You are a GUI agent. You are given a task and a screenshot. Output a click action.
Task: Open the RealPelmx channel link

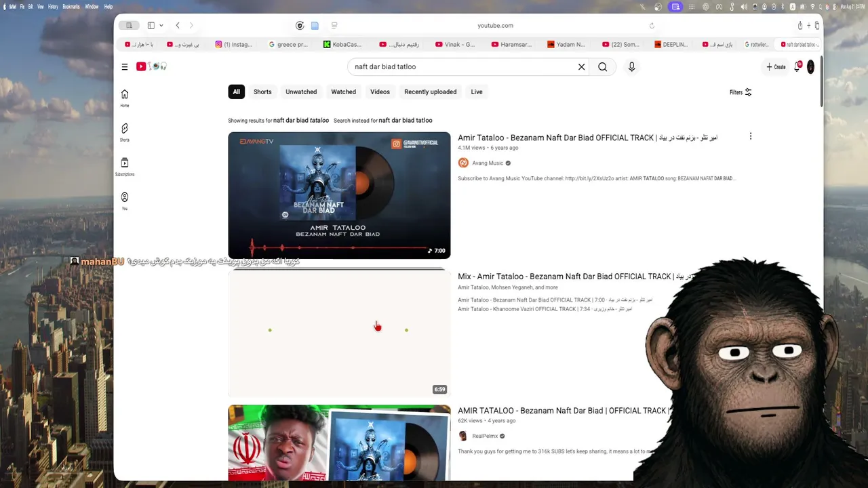coord(485,436)
